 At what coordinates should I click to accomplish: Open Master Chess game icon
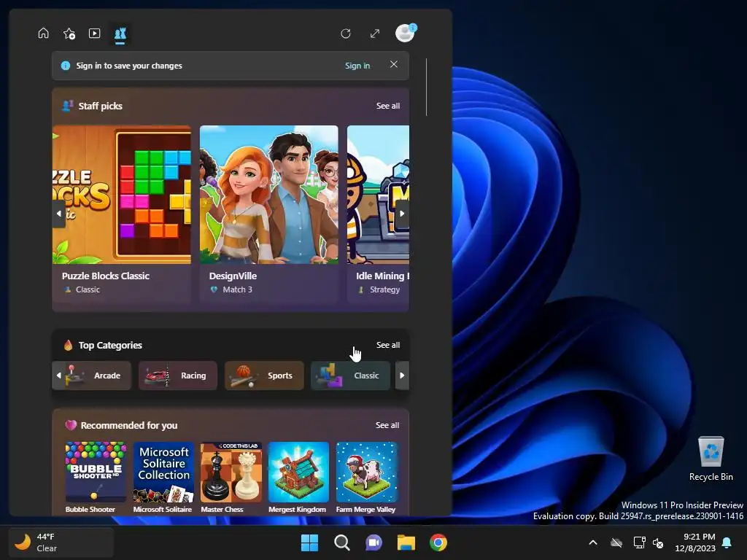click(231, 472)
